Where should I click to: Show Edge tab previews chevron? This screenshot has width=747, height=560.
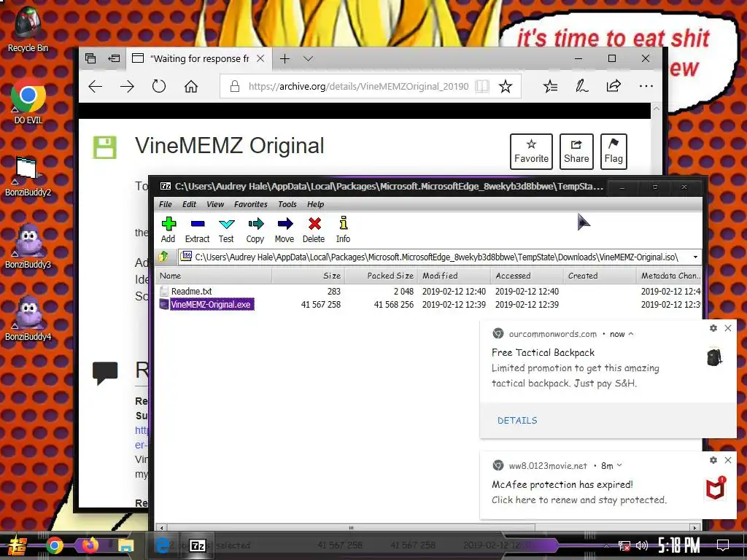click(309, 58)
